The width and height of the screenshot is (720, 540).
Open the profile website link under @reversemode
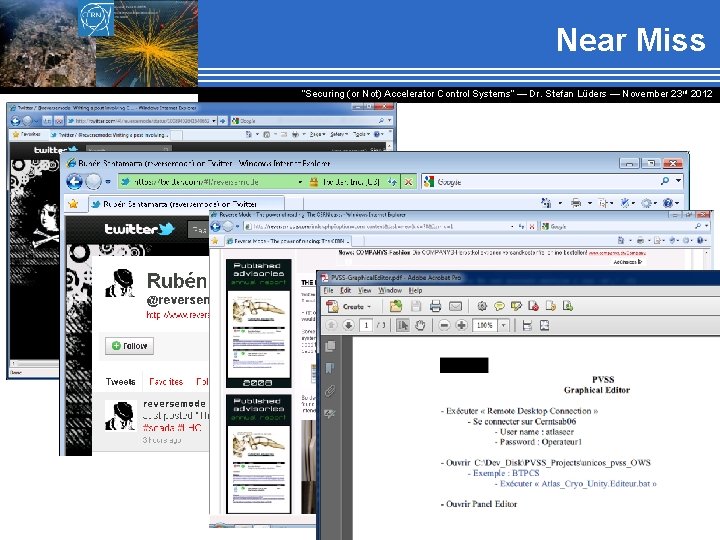pyautogui.click(x=177, y=315)
